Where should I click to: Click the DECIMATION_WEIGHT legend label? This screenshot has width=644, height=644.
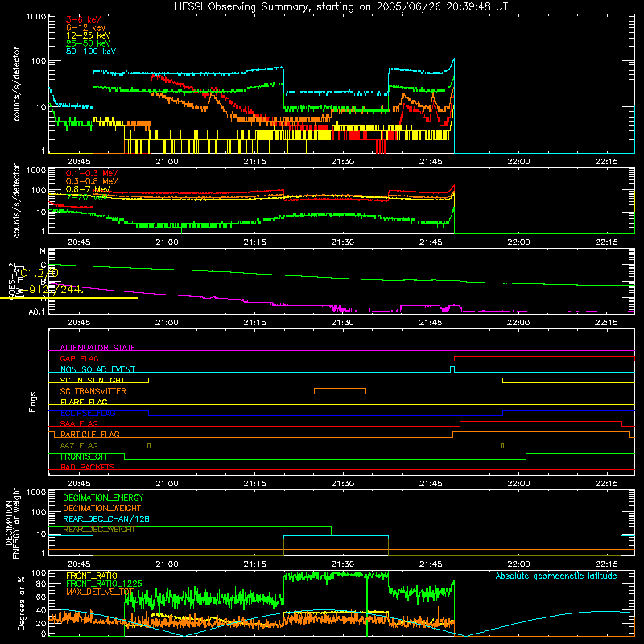pos(102,509)
